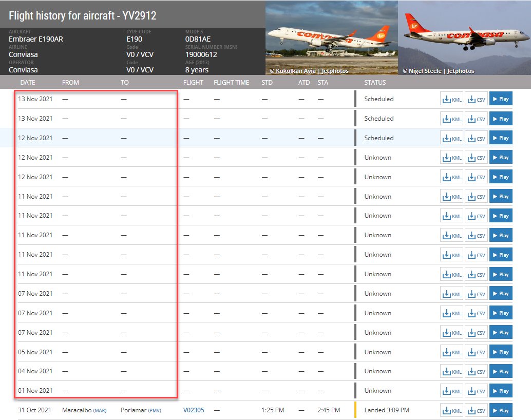Download CSV for the 01 Nov 2021 flight
Image resolution: width=531 pixels, height=420 pixels.
click(476, 391)
